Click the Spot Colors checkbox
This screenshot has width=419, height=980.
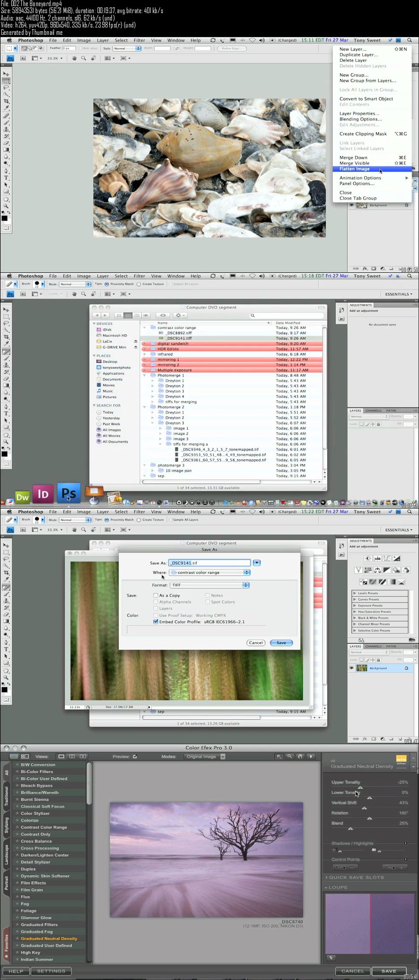[x=207, y=602]
